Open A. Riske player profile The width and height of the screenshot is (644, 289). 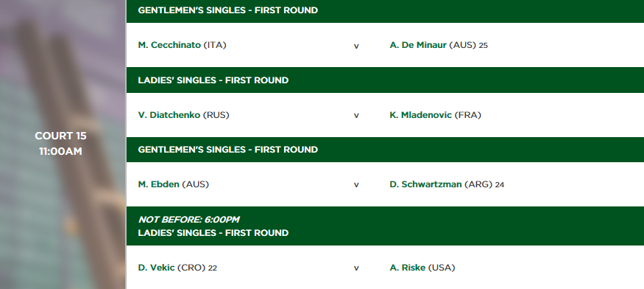tap(407, 268)
